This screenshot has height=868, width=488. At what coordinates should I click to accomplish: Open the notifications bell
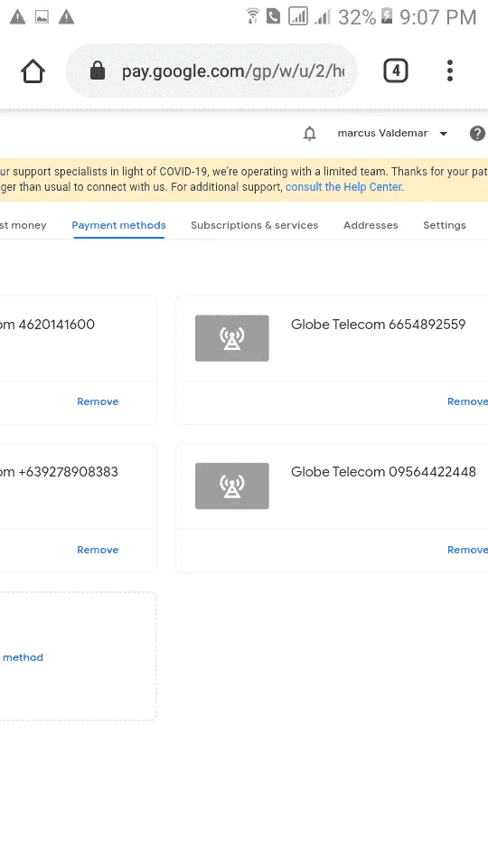point(310,134)
